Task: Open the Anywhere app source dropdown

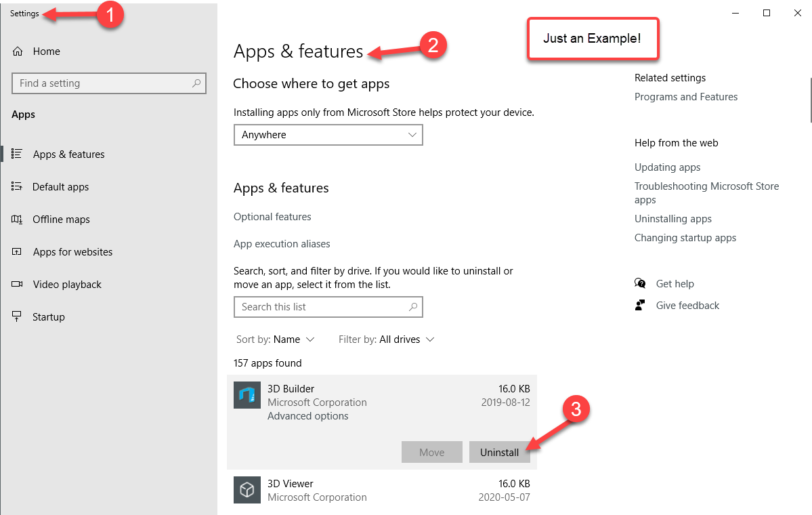Action: 328,135
